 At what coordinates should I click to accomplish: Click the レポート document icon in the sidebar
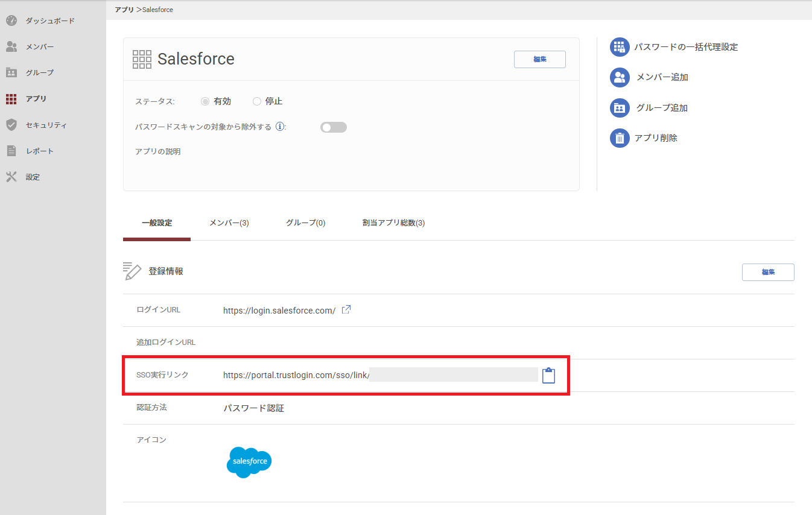11,151
